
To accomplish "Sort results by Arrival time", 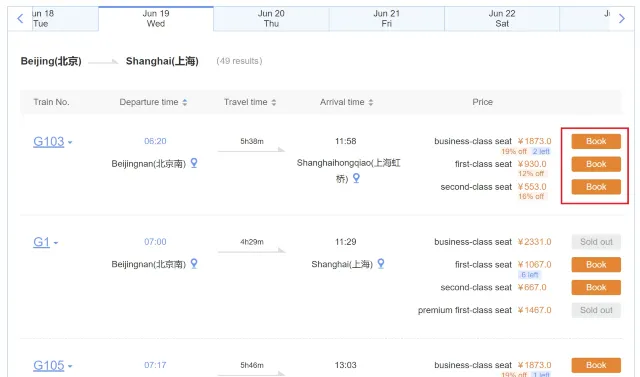I will click(x=346, y=102).
